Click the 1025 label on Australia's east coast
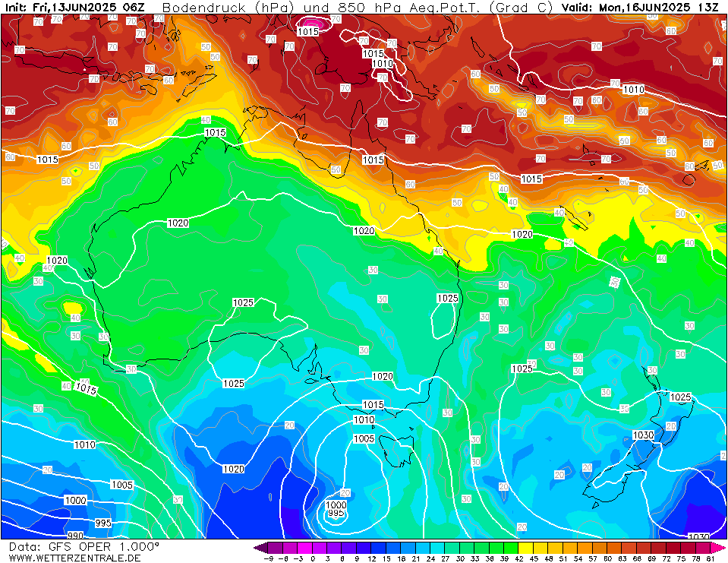The width and height of the screenshot is (728, 563). pyautogui.click(x=448, y=298)
